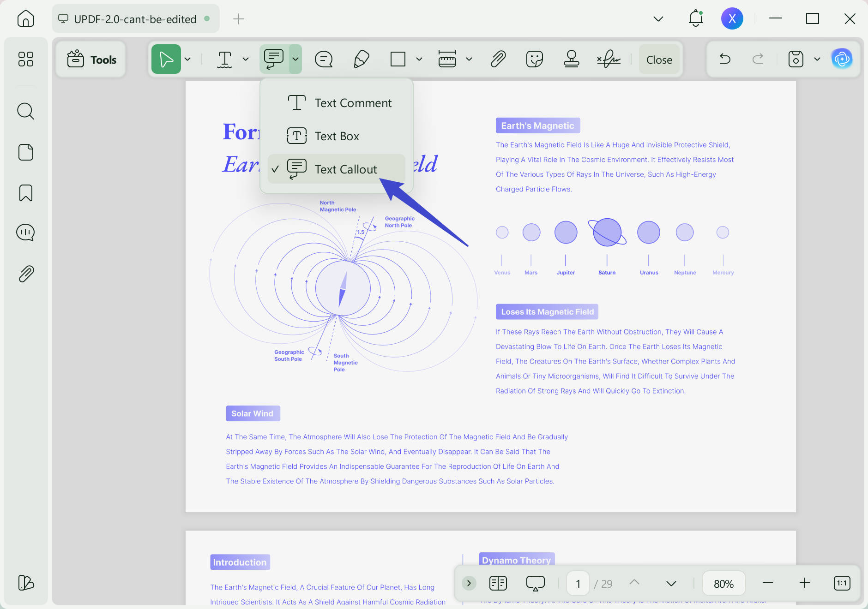Open the notifications bell
Screen dimensions: 868x609
[x=696, y=18]
